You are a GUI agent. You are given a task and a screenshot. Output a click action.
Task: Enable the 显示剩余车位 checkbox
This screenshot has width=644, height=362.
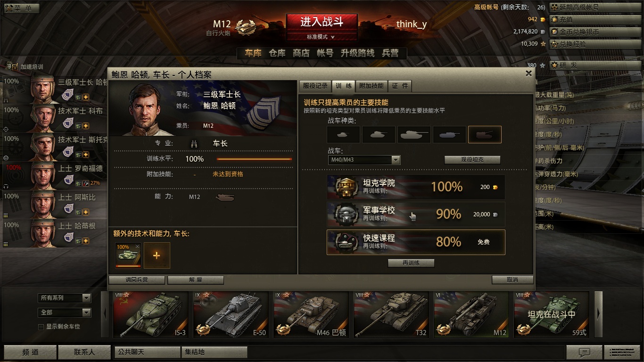click(x=41, y=327)
